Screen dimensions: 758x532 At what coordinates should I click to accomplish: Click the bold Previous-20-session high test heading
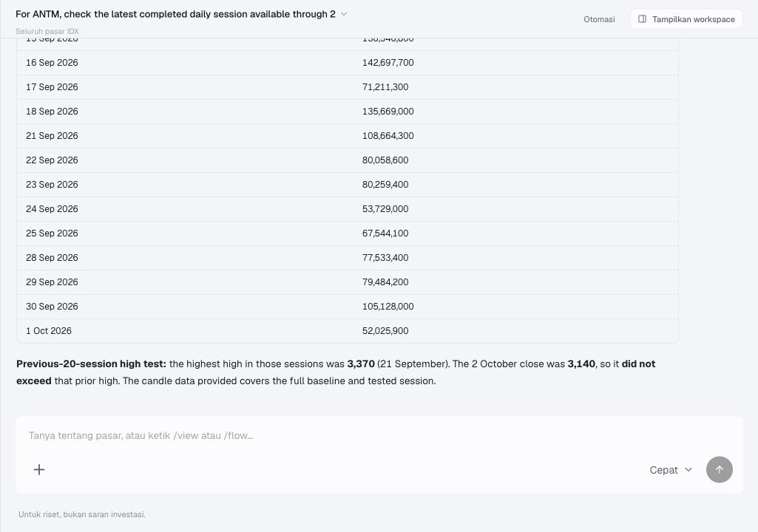click(x=92, y=364)
